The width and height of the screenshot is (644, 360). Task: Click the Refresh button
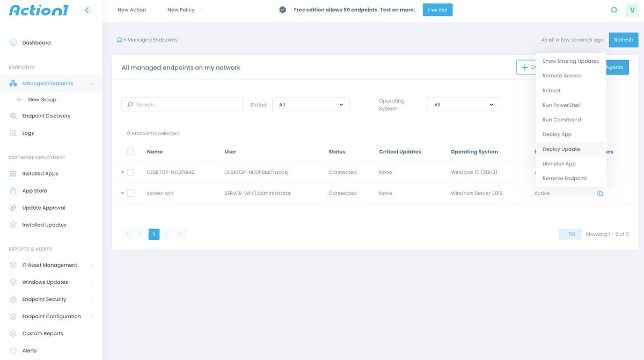624,40
